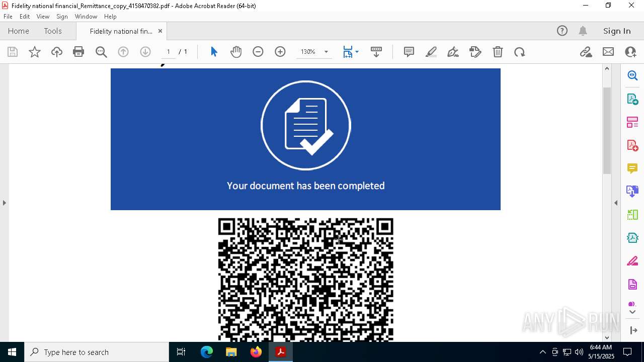View notifications bell icon
This screenshot has height=362, width=644.
pos(583,31)
